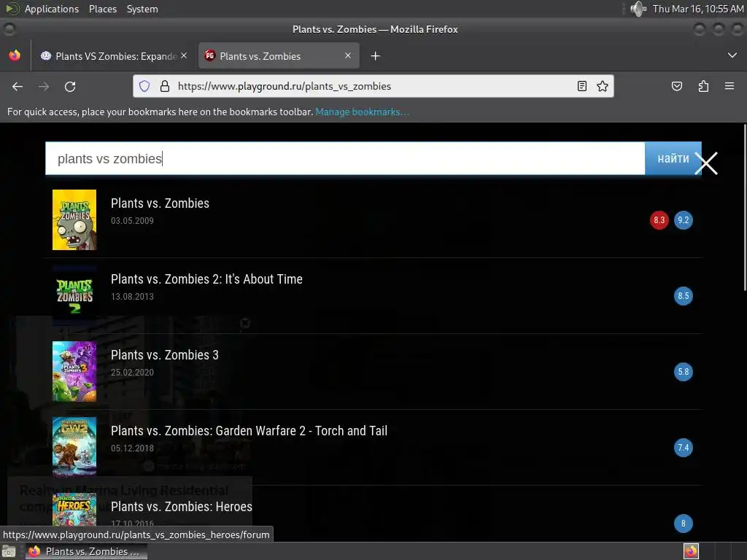Expand the list all tabs chevron
Viewport: 747px width, 560px height.
coord(732,55)
